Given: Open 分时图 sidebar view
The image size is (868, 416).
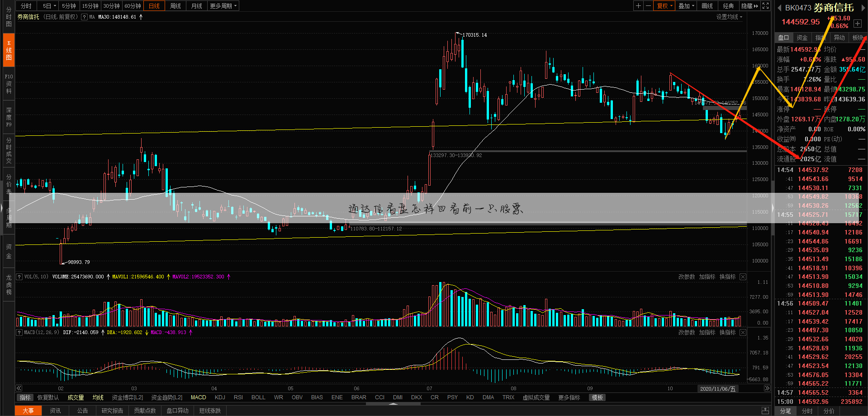Looking at the screenshot, I should [9, 17].
